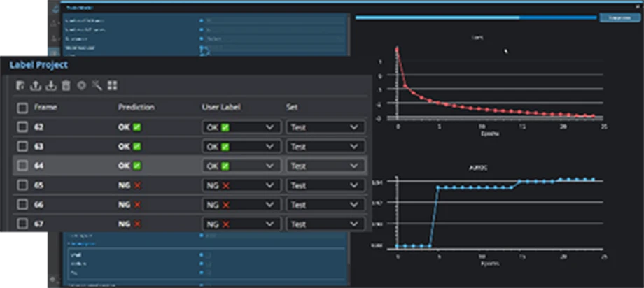Image resolution: width=644 pixels, height=288 pixels.
Task: Click the trash delete icon
Action: click(66, 85)
